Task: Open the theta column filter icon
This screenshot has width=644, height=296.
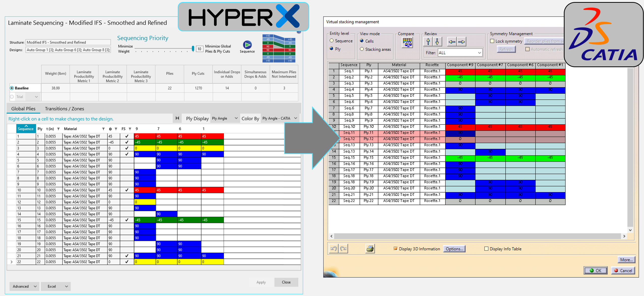Action: 116,129
